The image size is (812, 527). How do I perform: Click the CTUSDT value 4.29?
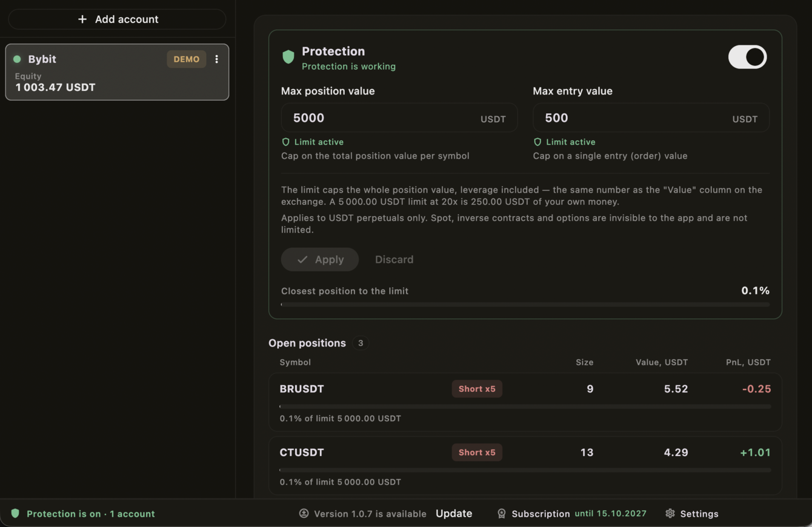click(676, 452)
